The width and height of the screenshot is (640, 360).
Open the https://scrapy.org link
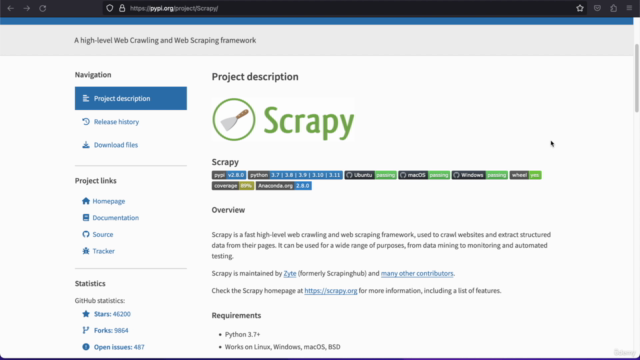(331, 291)
